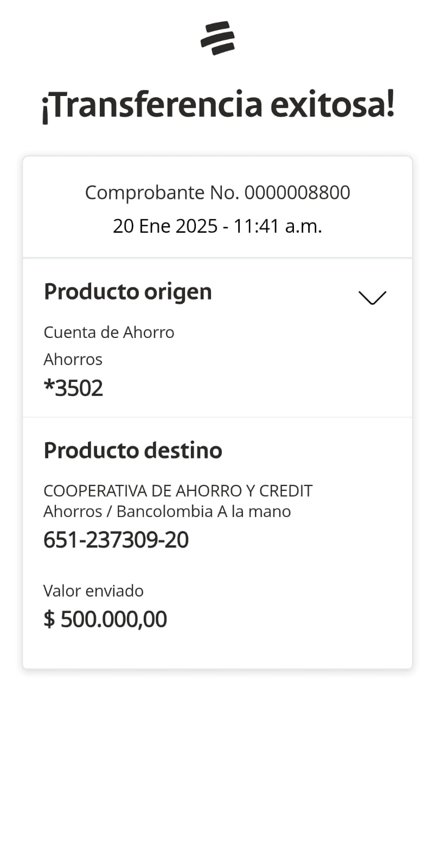Screen dimensions: 435x868
Task: Tap the time 11:41 a.m.
Action: [278, 226]
